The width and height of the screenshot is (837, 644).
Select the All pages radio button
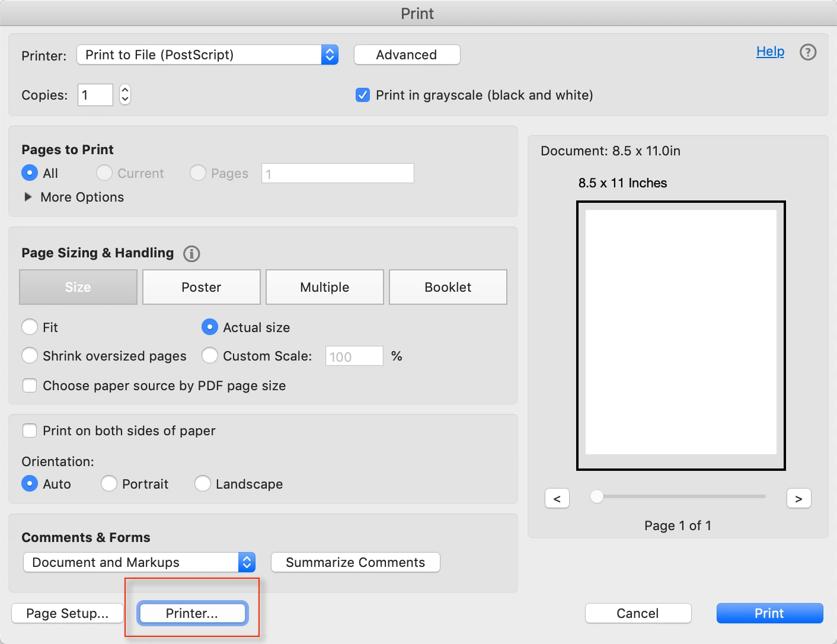pyautogui.click(x=30, y=173)
